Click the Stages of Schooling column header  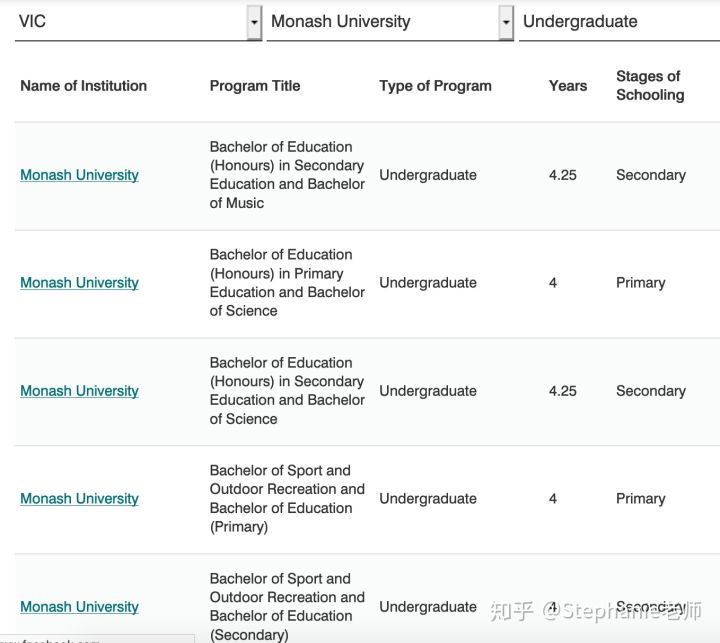click(650, 86)
